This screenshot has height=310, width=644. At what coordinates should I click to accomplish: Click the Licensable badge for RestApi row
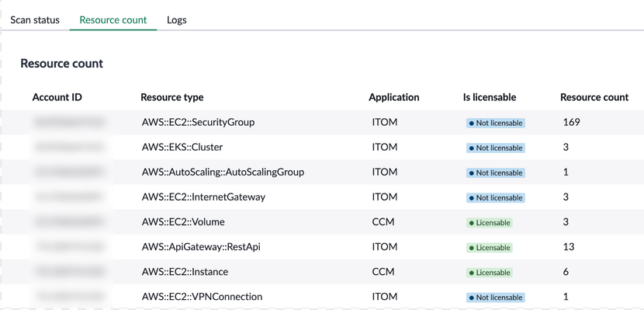coord(489,248)
